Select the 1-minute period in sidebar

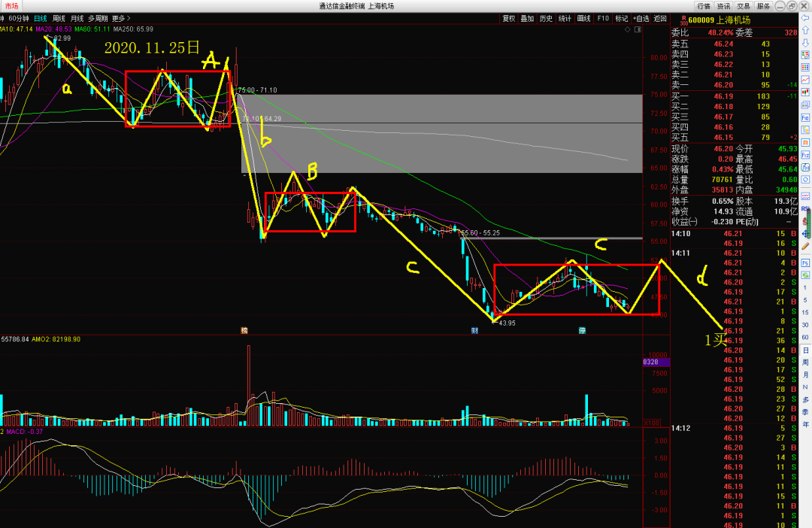click(805, 287)
